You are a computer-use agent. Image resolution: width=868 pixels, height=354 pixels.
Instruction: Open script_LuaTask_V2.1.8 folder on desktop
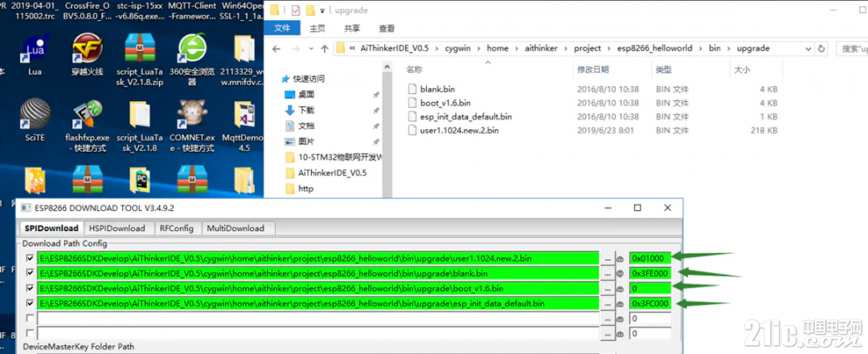click(x=140, y=127)
